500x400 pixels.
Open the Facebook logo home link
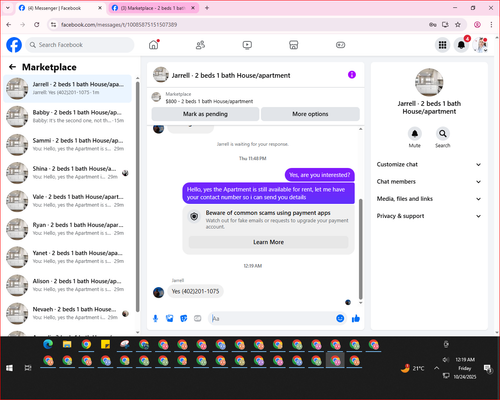coord(14,45)
